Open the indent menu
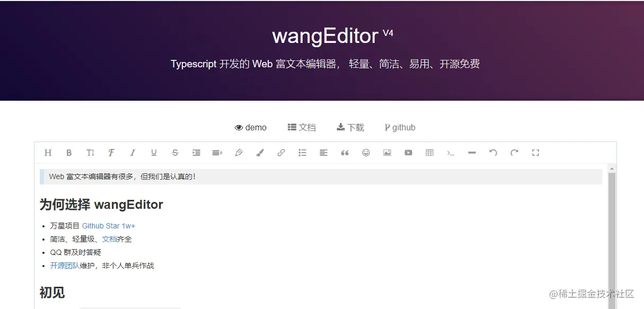 point(196,153)
